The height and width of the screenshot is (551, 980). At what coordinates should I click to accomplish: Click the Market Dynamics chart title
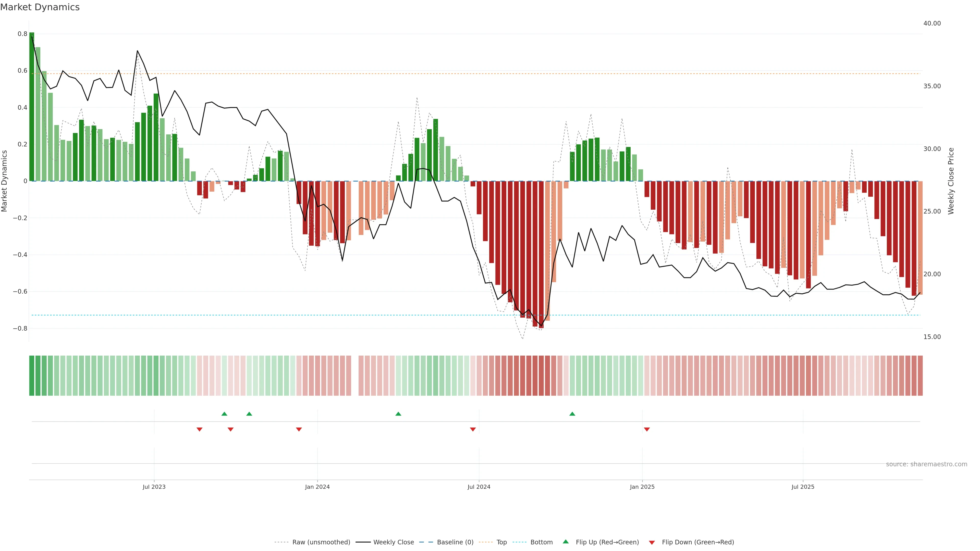[40, 7]
